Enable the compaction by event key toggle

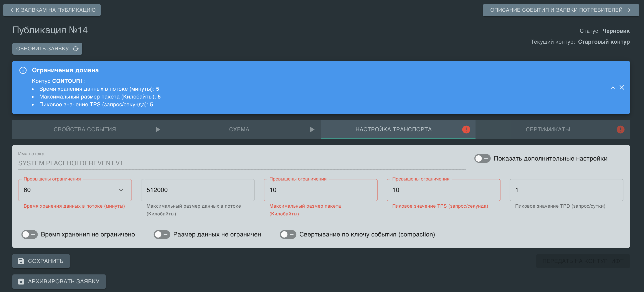coord(288,234)
